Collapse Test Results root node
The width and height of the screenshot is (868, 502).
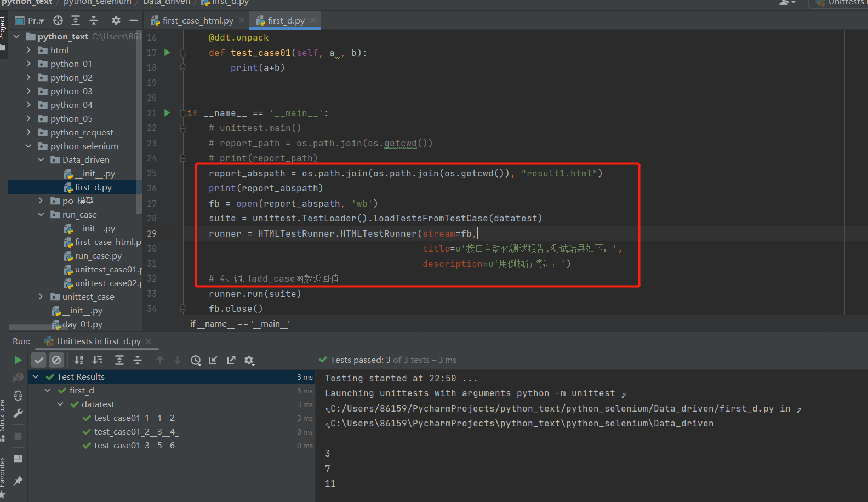click(36, 376)
